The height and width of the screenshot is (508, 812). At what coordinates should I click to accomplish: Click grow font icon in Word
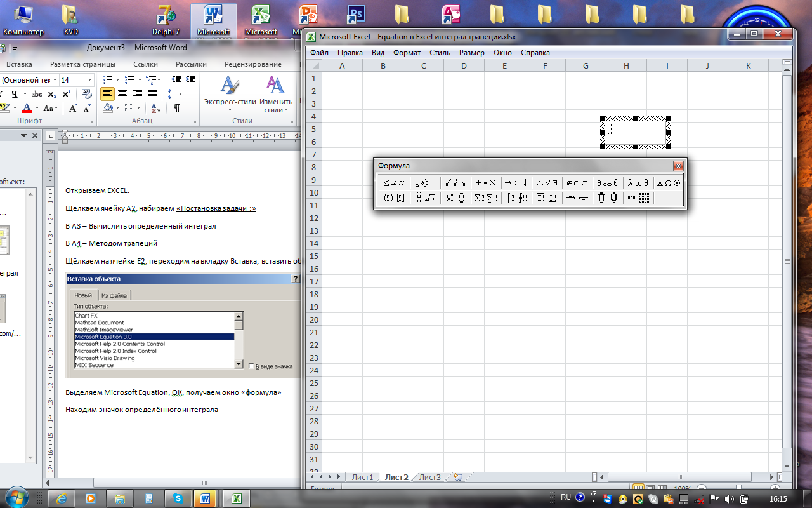pyautogui.click(x=73, y=109)
